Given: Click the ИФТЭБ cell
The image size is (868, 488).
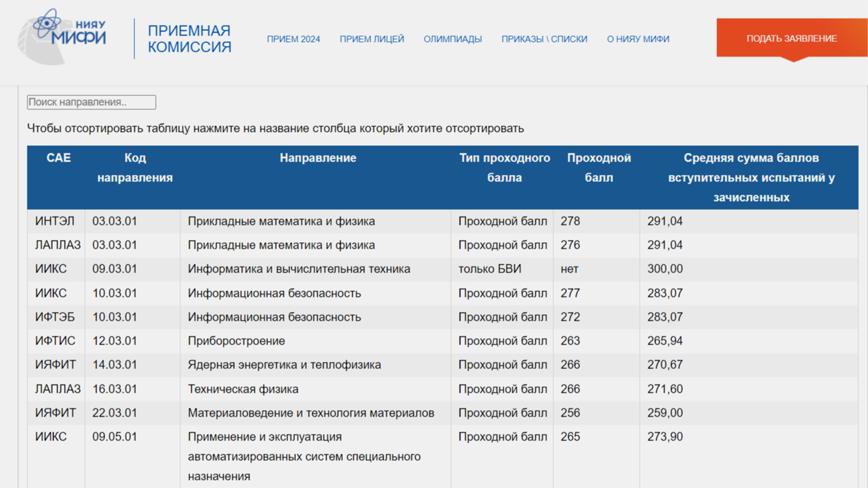Looking at the screenshot, I should pos(55,317).
